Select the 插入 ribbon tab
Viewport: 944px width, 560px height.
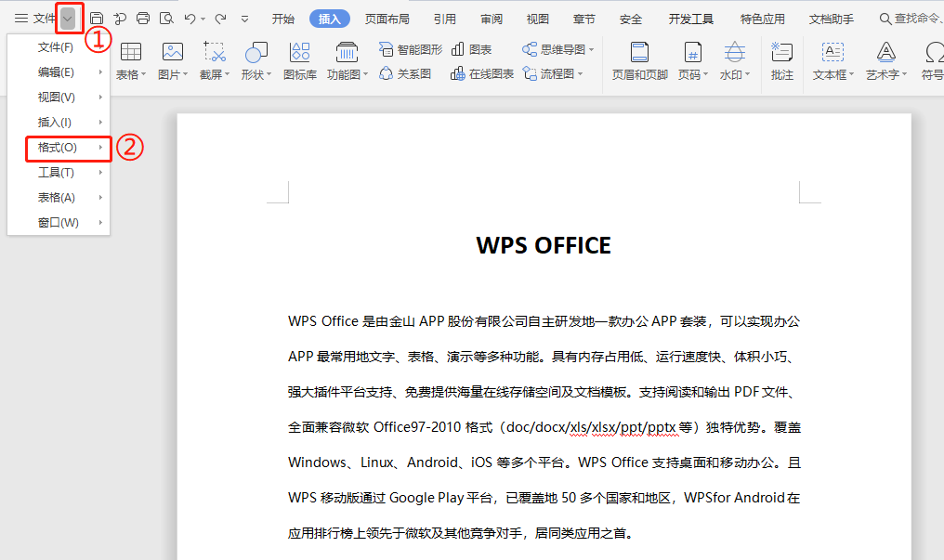click(329, 20)
